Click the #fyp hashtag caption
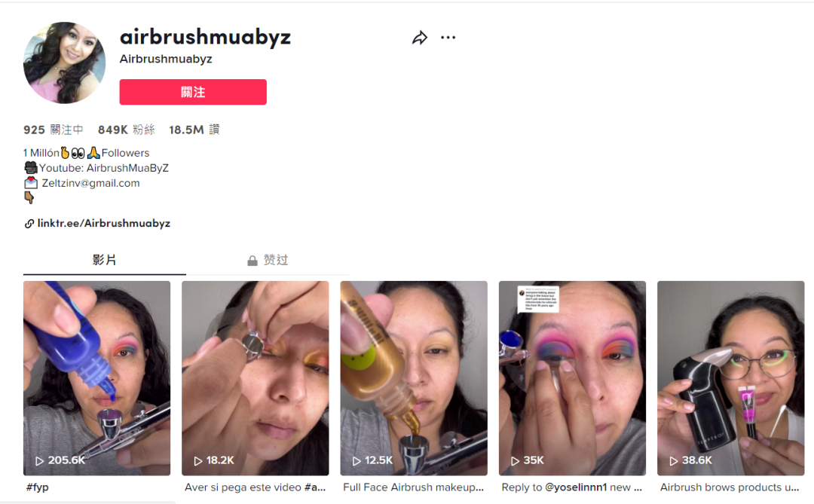814x504 pixels. pos(38,487)
